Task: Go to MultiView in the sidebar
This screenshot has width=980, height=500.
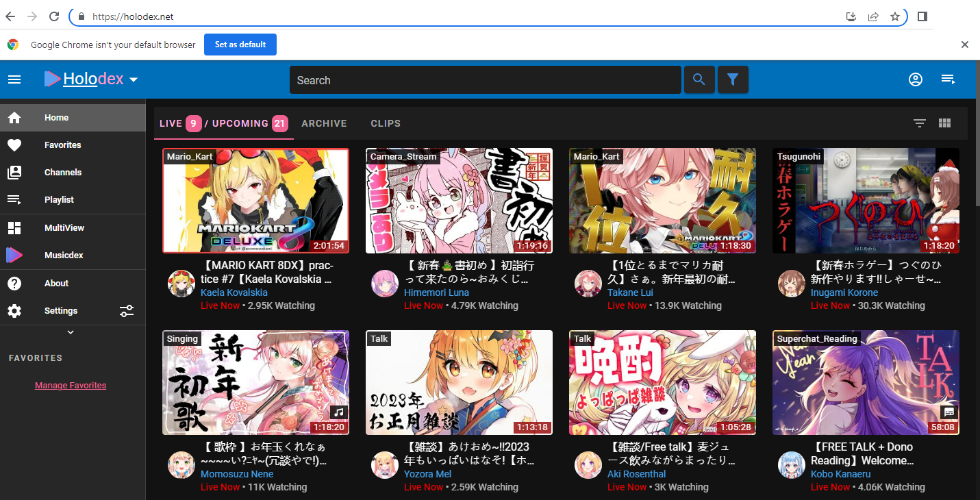Action: 64,227
